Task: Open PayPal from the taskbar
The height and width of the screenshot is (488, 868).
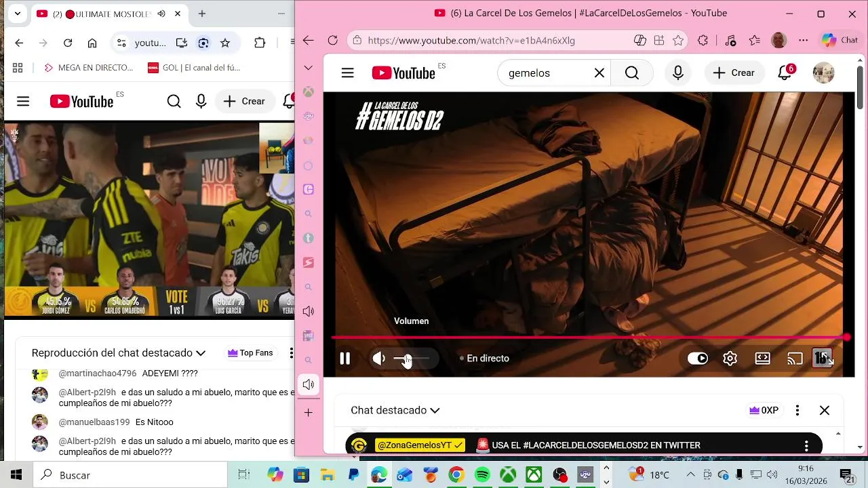Action: click(x=353, y=475)
